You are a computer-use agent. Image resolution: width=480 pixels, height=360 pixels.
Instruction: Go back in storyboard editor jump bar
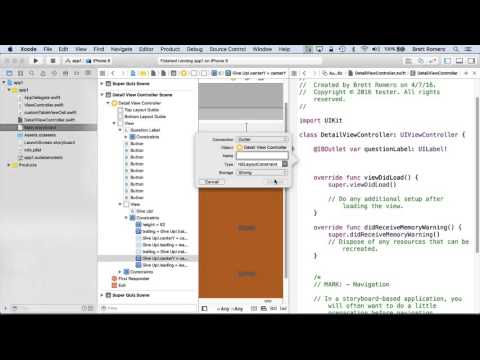(x=113, y=73)
